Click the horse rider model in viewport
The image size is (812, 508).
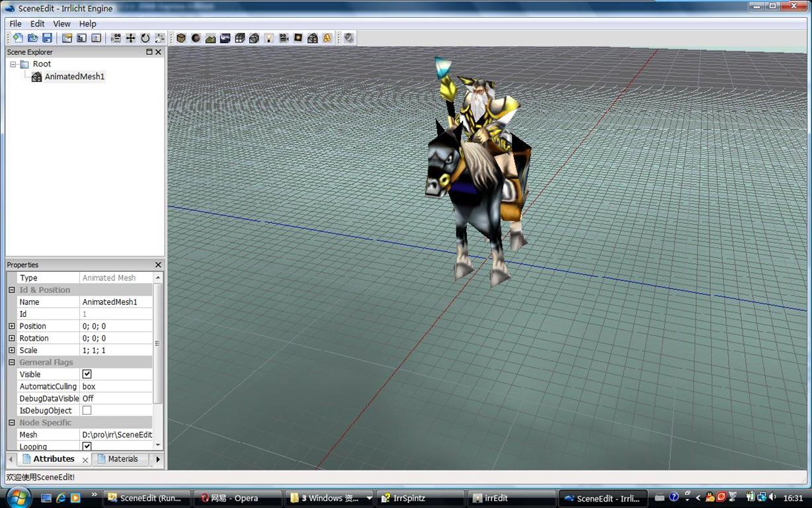click(x=478, y=173)
